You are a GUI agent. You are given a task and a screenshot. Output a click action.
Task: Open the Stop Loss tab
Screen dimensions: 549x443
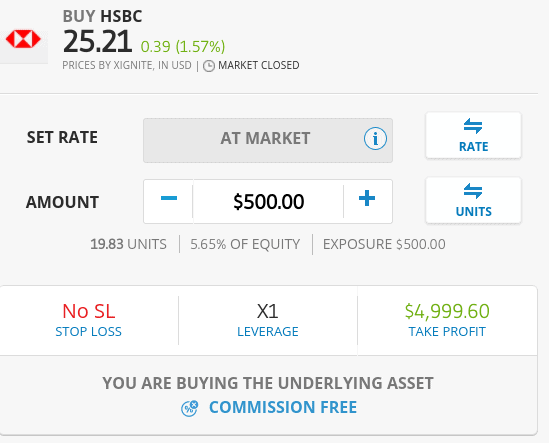[x=89, y=321]
